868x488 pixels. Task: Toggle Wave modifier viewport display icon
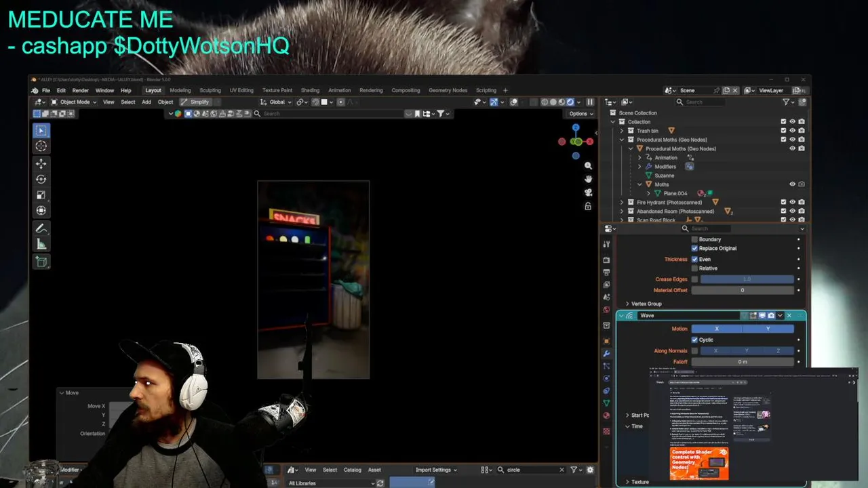coord(762,315)
